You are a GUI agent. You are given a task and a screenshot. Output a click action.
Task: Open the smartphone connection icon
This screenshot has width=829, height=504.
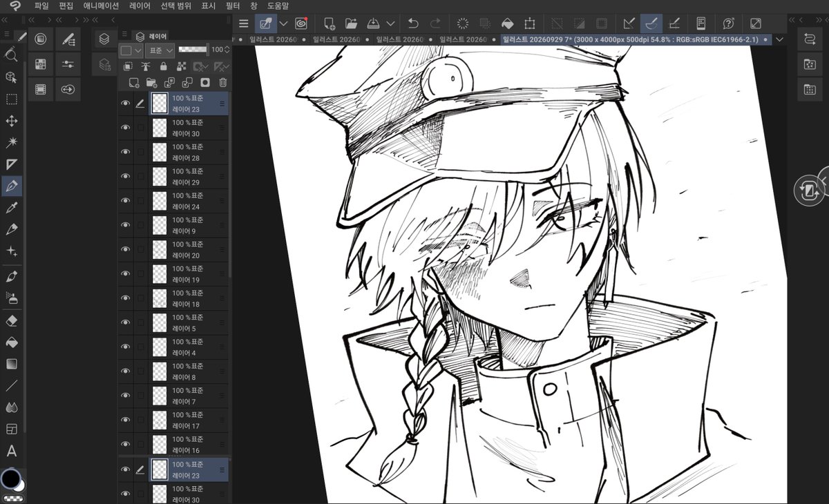[x=701, y=23]
